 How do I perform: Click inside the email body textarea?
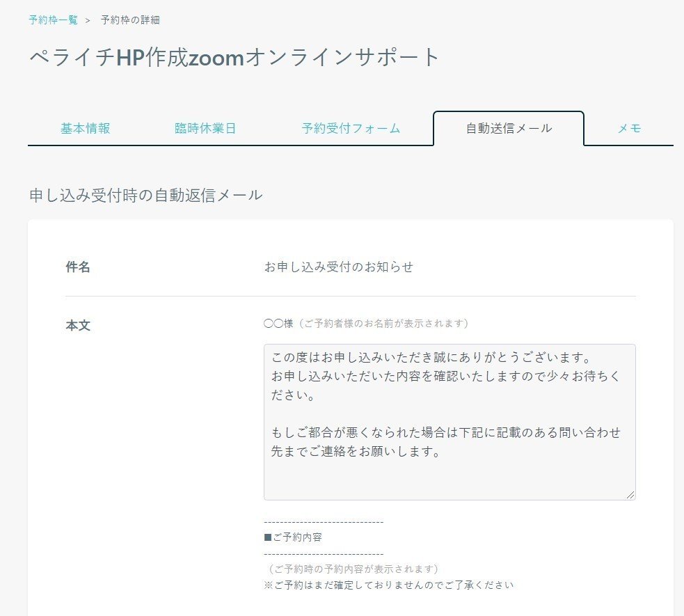pyautogui.click(x=449, y=418)
